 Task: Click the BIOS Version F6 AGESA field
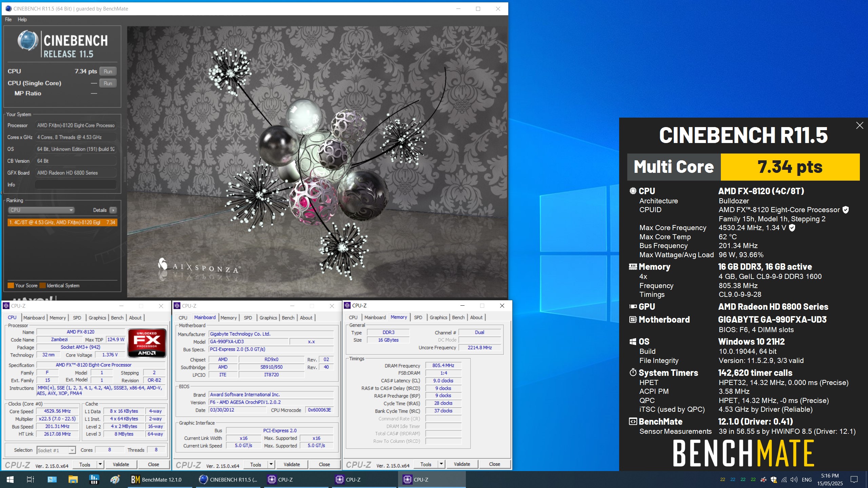click(271, 402)
